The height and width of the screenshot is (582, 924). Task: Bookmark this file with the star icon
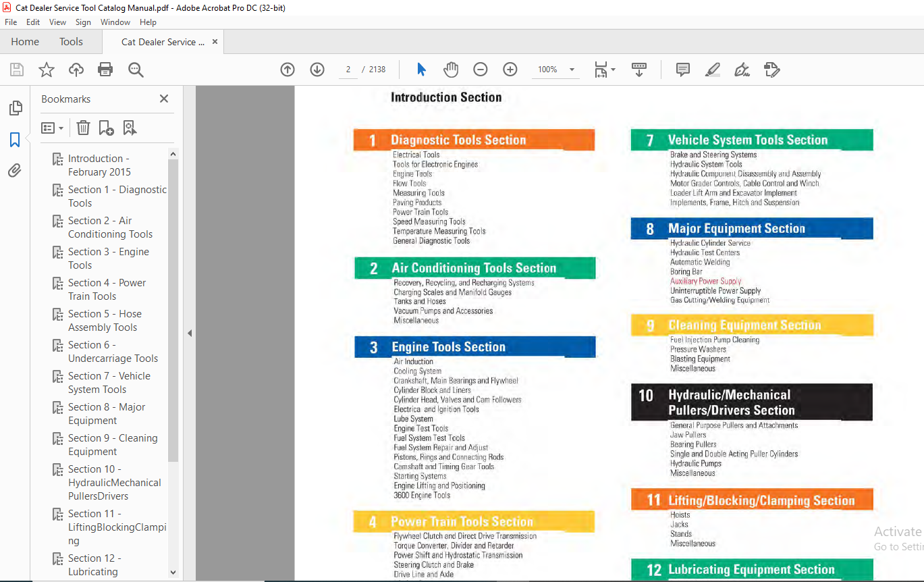point(47,70)
